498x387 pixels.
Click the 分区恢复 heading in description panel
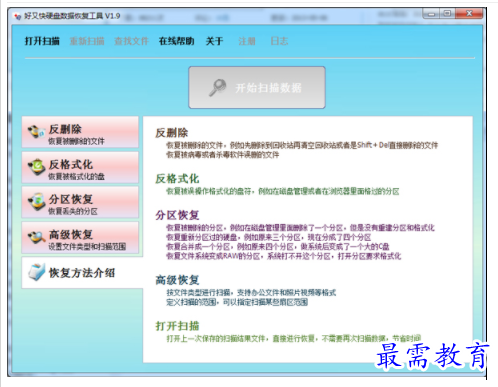177,215
